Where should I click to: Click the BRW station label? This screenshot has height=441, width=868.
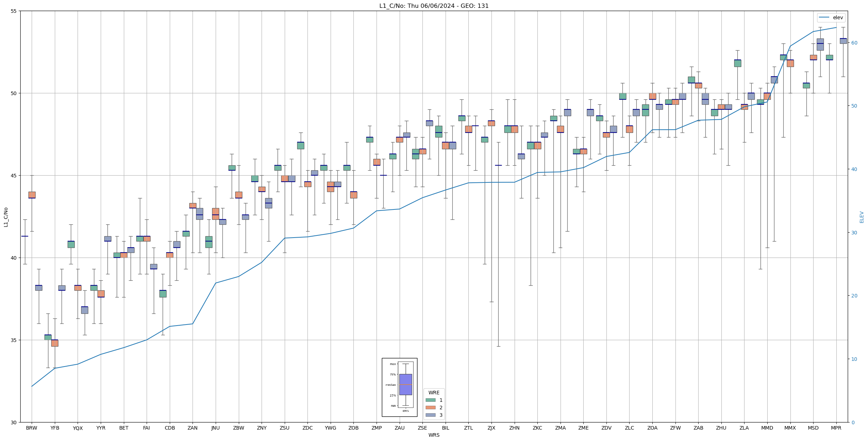tap(32, 428)
